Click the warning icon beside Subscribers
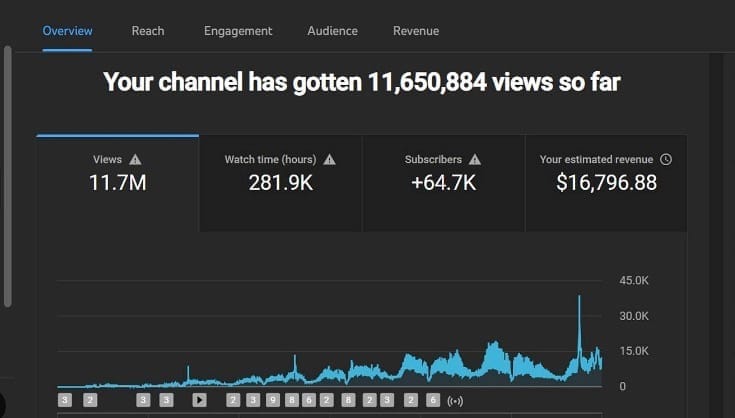Image resolution: width=735 pixels, height=418 pixels. tap(475, 160)
